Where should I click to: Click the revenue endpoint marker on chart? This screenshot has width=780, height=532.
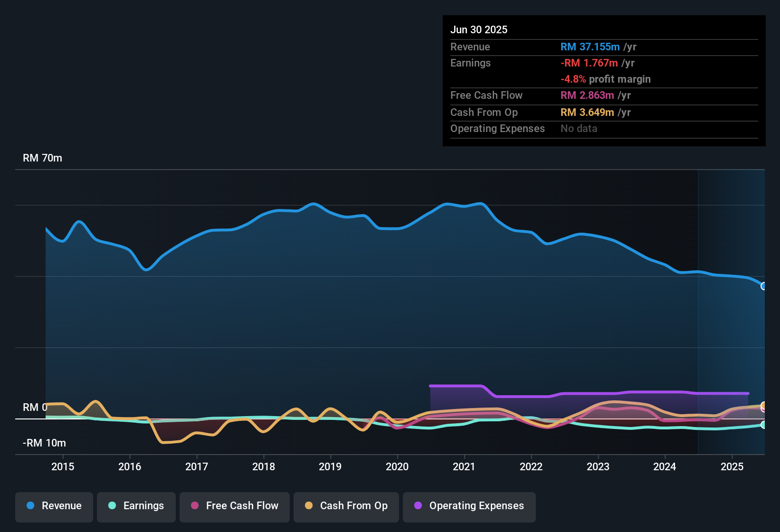[x=764, y=286]
